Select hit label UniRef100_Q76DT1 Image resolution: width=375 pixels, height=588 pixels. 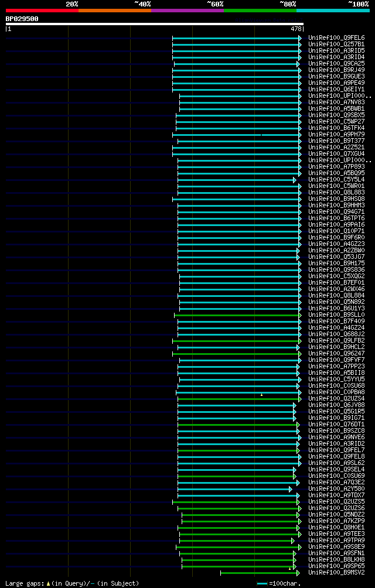336,424
